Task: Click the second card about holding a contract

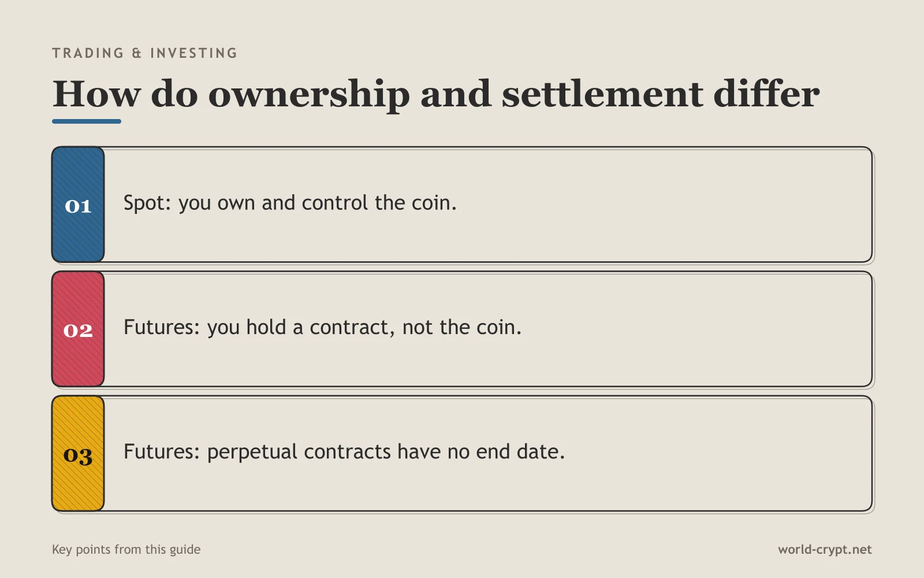Action: coord(462,329)
